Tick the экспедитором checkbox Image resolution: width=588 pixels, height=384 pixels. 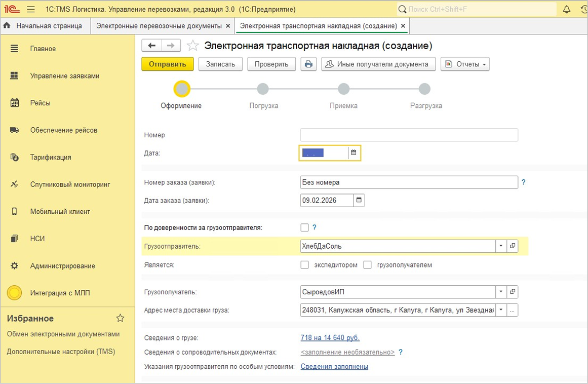click(304, 265)
